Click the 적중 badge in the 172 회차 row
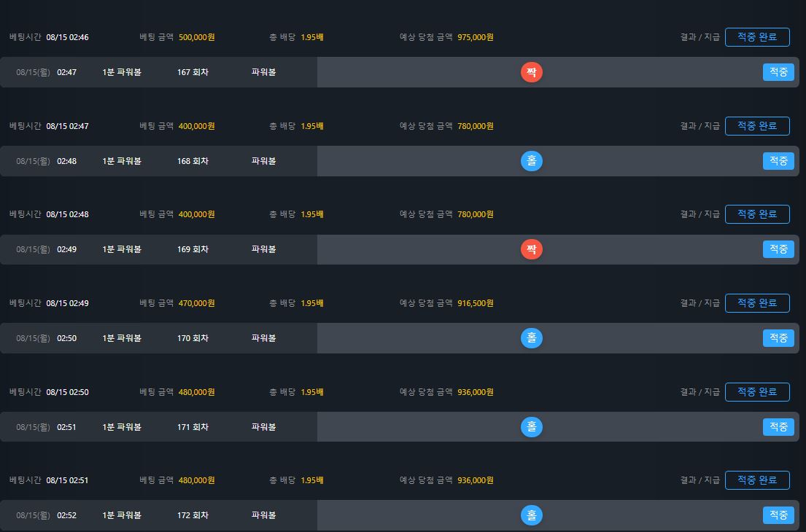The height and width of the screenshot is (532, 806). [x=778, y=515]
